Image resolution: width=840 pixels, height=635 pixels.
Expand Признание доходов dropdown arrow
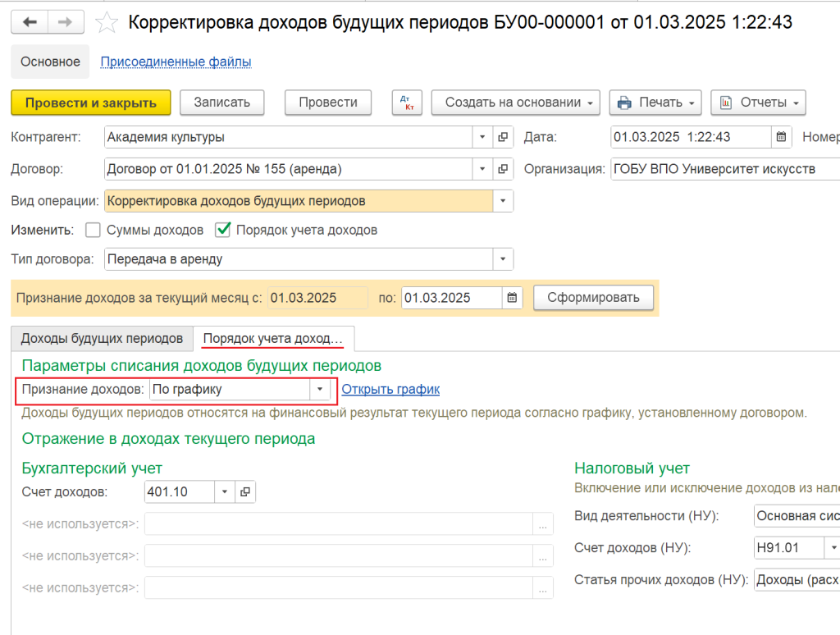[x=320, y=390]
